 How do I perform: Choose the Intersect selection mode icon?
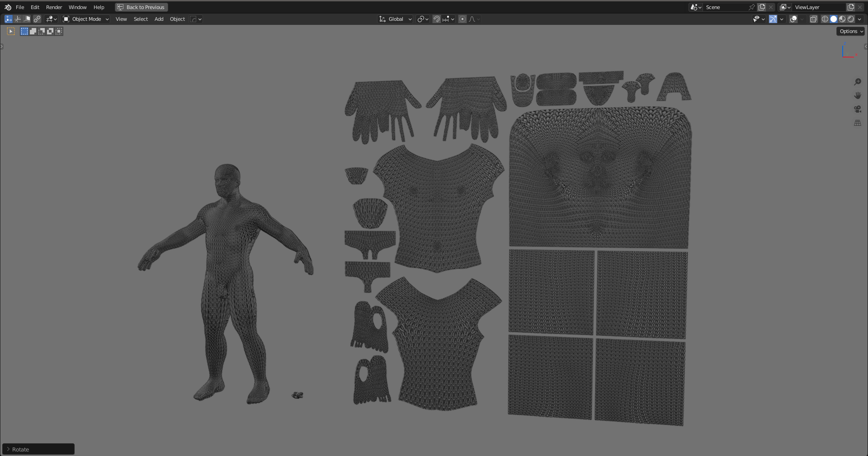(x=59, y=31)
